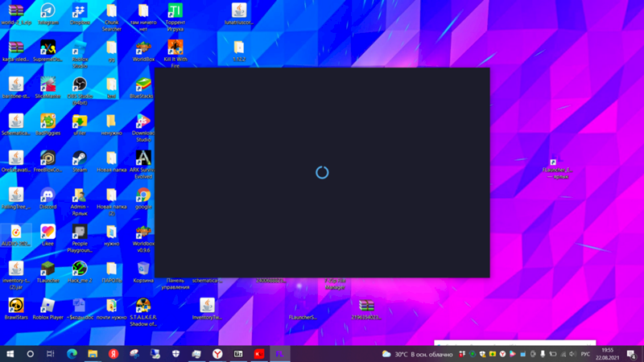Image resolution: width=644 pixels, height=362 pixels.
Task: Click the Dropbox desktop icon
Action: pyautogui.click(x=80, y=11)
